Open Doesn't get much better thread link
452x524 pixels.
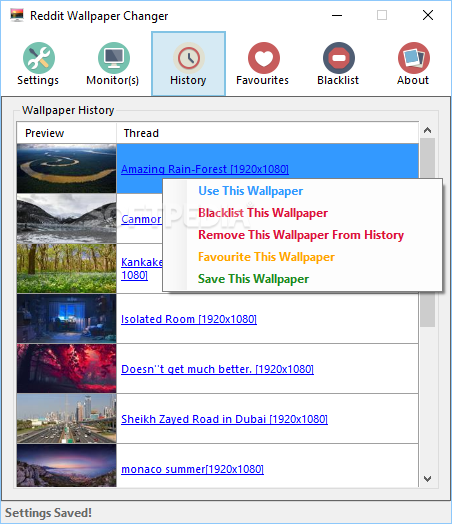click(217, 369)
